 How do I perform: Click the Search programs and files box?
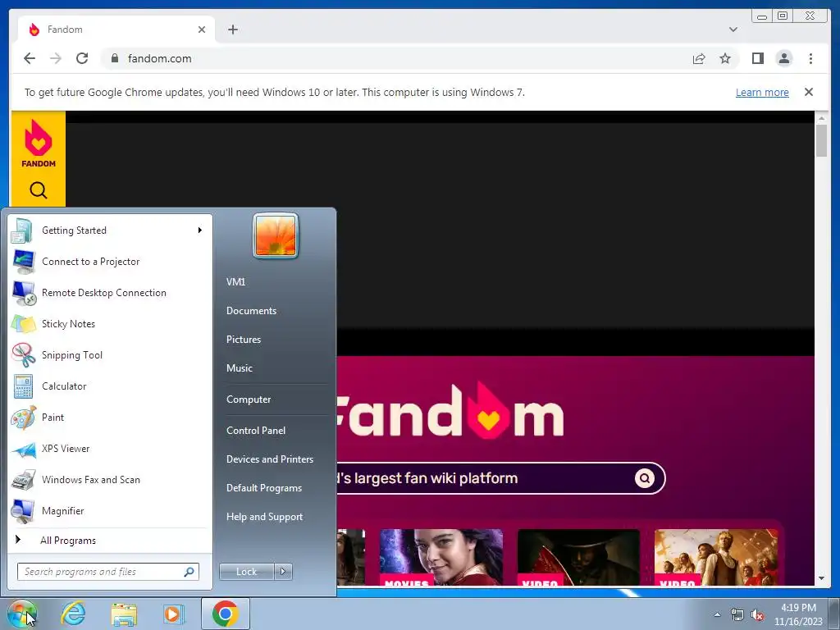(107, 572)
